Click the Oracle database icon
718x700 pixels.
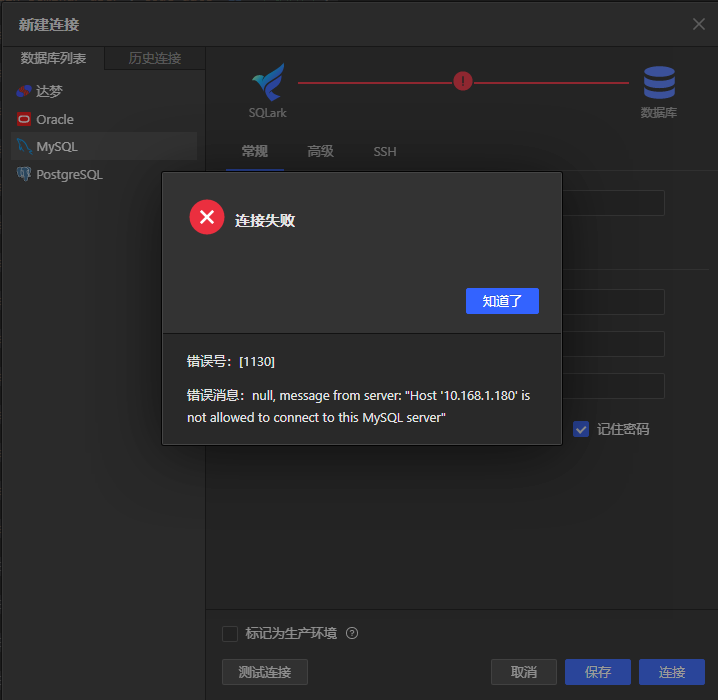pos(24,119)
